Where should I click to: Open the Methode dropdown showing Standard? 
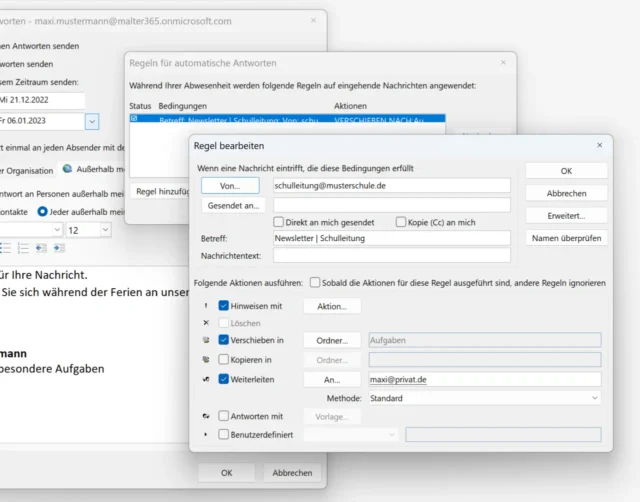(x=485, y=398)
